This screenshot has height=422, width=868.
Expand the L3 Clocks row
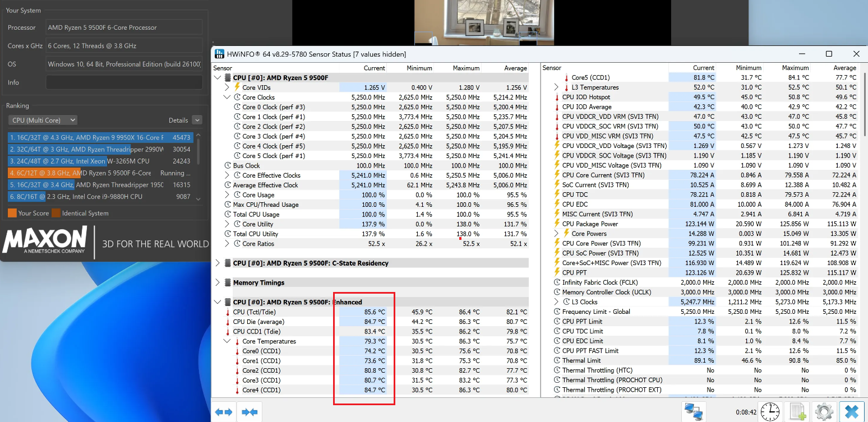click(x=556, y=302)
